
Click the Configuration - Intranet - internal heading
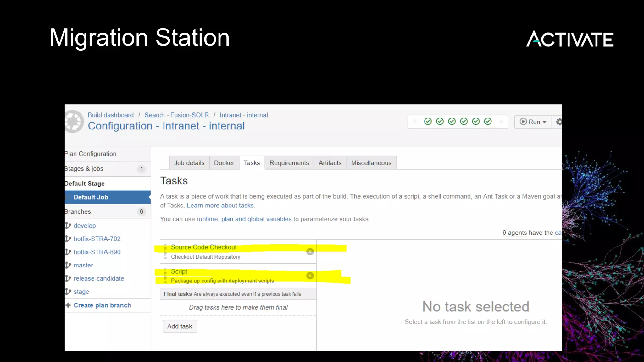(x=166, y=126)
